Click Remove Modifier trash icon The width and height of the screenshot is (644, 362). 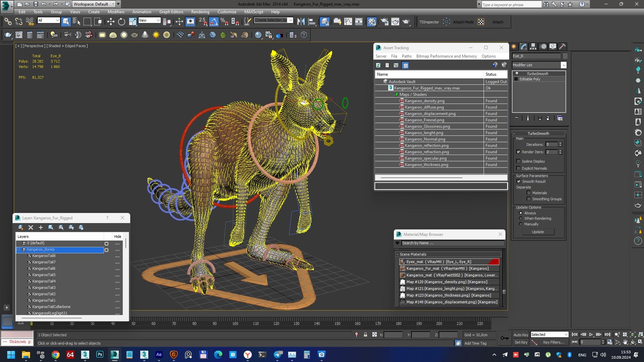[x=548, y=118]
